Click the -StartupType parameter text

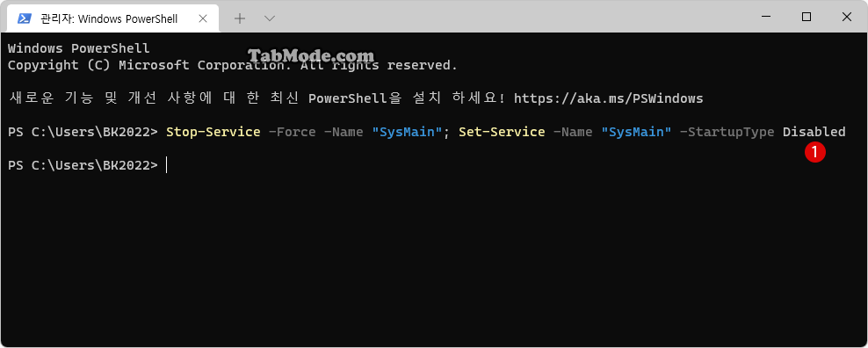727,132
